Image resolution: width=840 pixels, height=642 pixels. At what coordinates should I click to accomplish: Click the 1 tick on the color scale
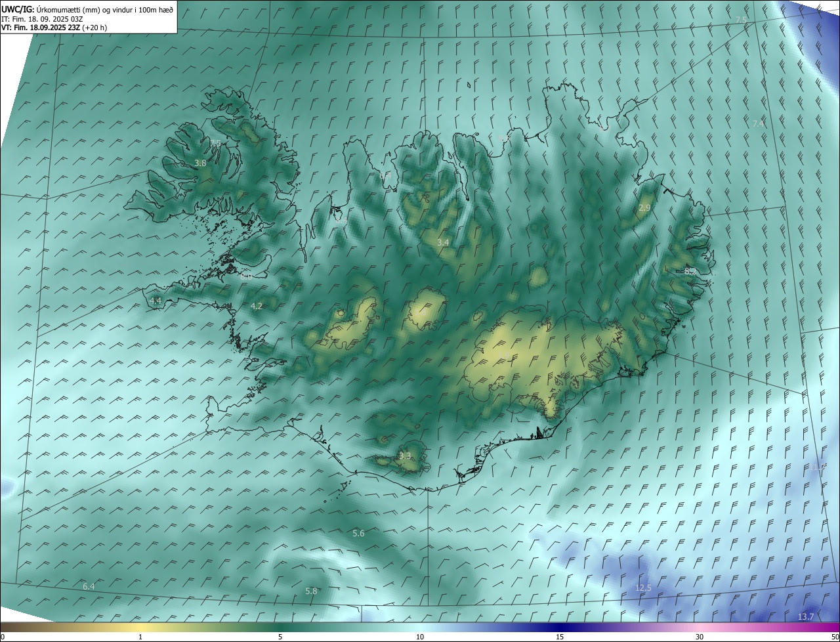[x=140, y=637]
